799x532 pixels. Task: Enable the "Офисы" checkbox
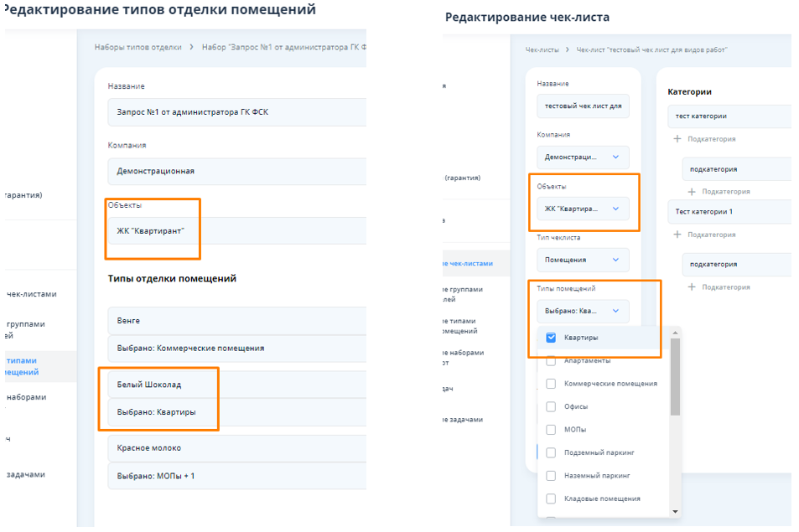pyautogui.click(x=551, y=406)
